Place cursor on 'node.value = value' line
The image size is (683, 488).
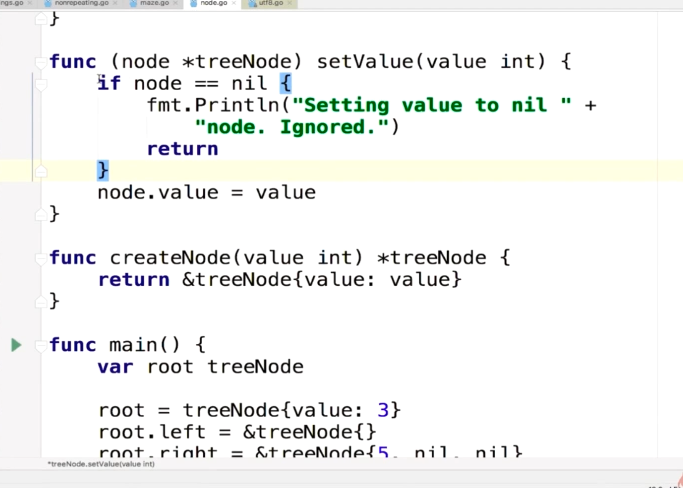point(206,192)
